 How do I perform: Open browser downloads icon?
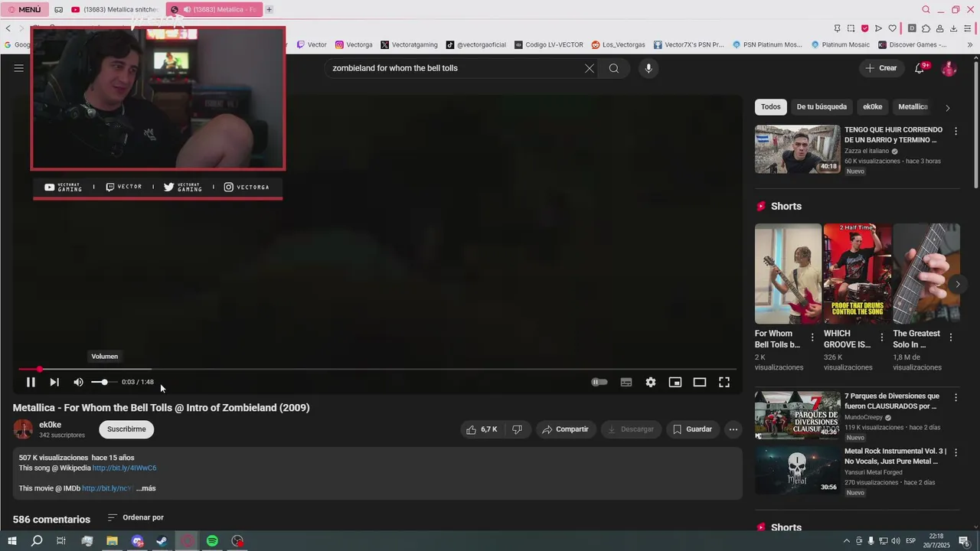click(953, 28)
